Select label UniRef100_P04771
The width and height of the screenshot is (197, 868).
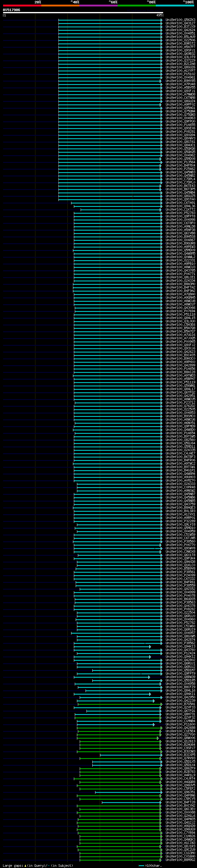pyautogui.click(x=180, y=274)
